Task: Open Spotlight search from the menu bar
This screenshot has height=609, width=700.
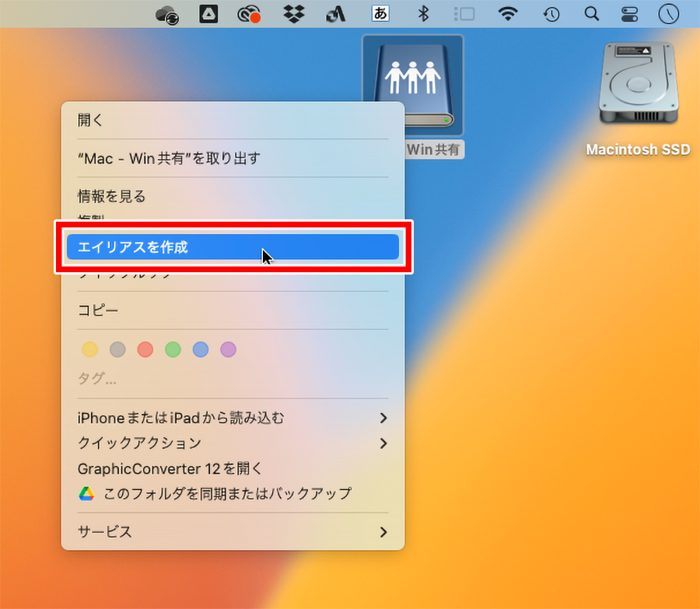Action: (593, 13)
